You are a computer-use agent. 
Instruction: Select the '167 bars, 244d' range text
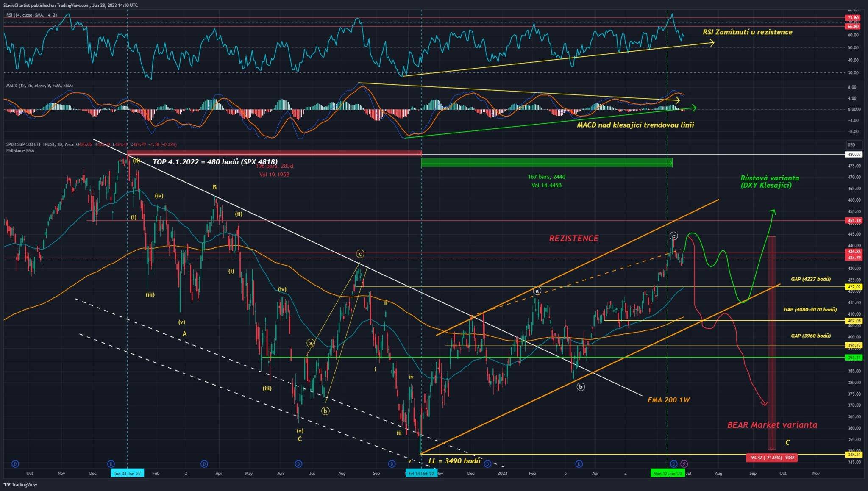546,177
